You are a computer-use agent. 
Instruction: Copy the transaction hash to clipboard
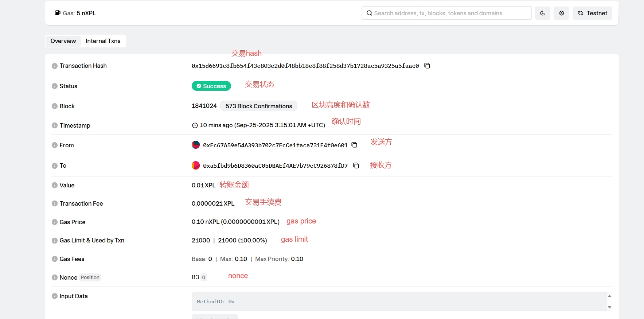427,66
